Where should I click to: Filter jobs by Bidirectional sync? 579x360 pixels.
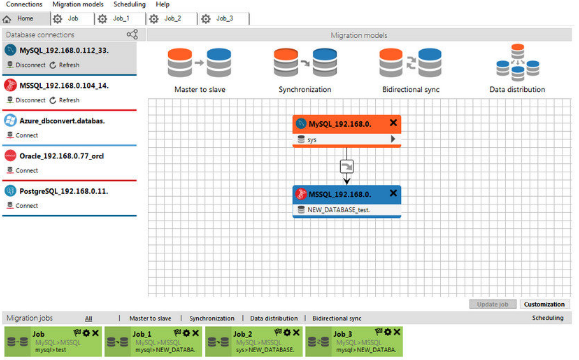(337, 318)
